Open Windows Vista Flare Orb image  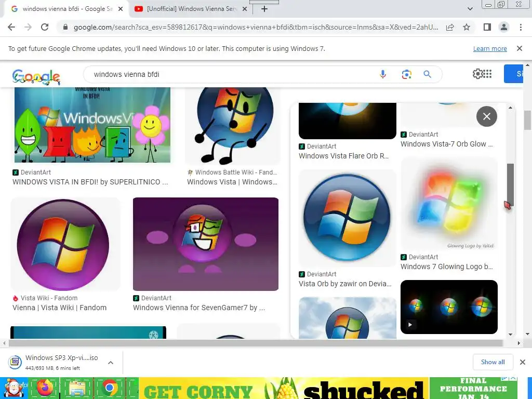click(x=348, y=121)
